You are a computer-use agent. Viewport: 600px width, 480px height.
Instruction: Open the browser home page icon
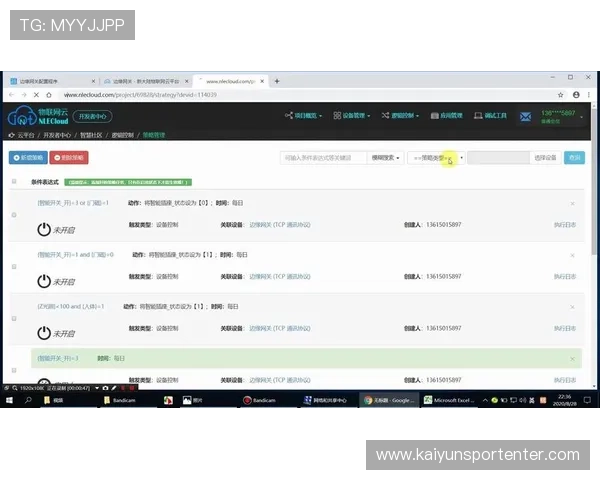tap(49, 95)
